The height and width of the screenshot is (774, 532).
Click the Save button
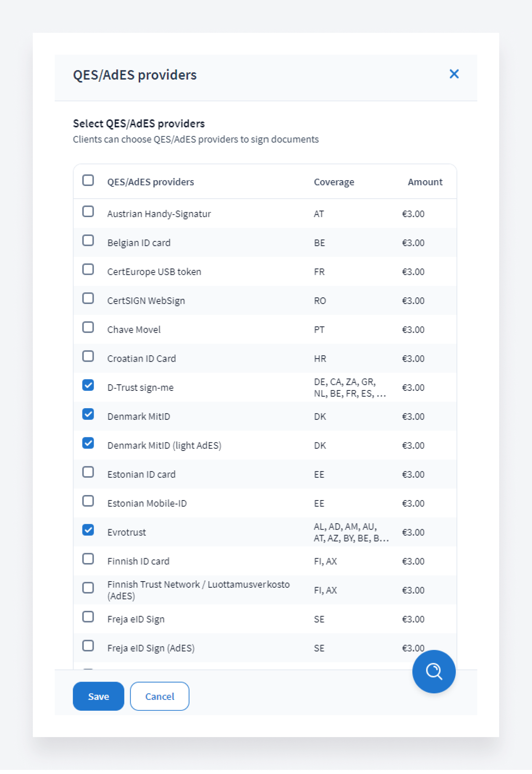click(98, 696)
